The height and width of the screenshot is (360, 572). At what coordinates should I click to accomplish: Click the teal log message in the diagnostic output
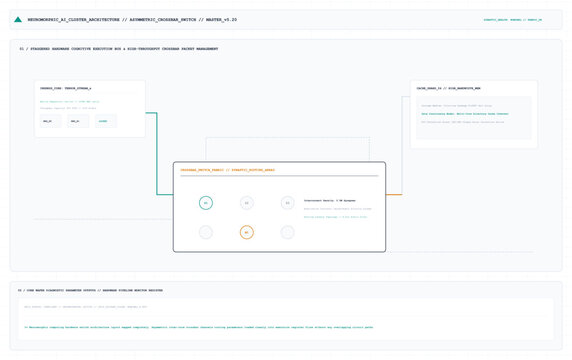[199, 327]
